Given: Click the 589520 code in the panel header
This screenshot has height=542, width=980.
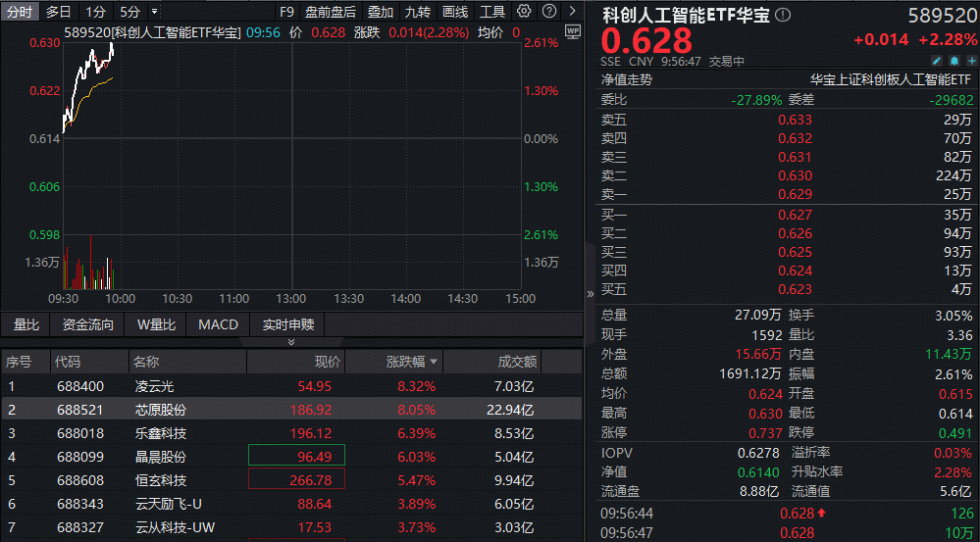Looking at the screenshot, I should click(942, 15).
